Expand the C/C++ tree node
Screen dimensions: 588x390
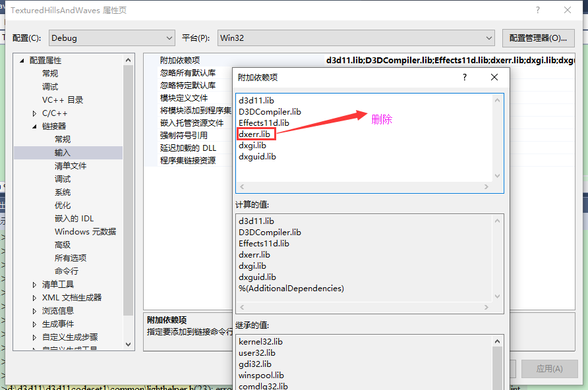click(x=34, y=112)
